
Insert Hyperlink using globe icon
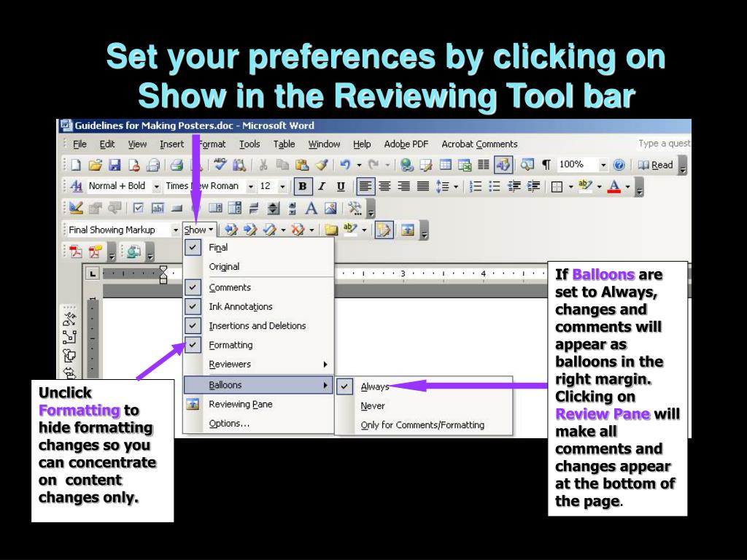coord(406,166)
